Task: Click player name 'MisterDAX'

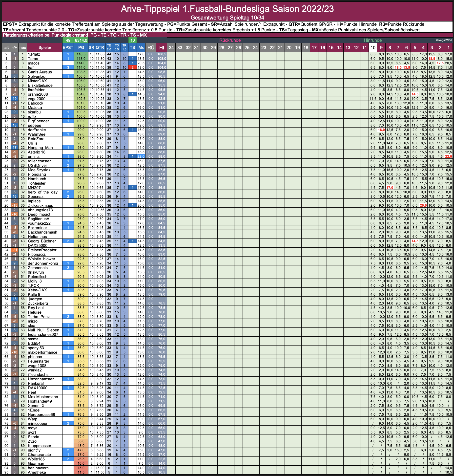Action: point(37,81)
